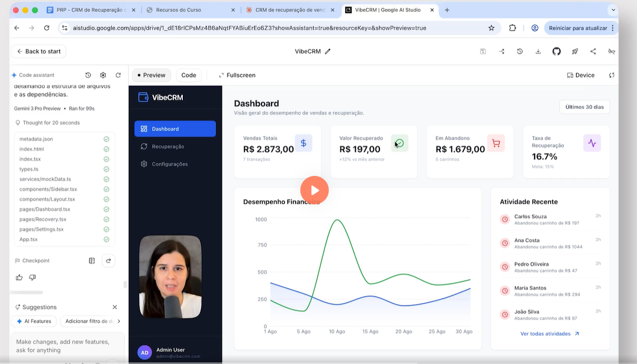Select the Code tab
Screen dimensions: 637x364
click(189, 75)
